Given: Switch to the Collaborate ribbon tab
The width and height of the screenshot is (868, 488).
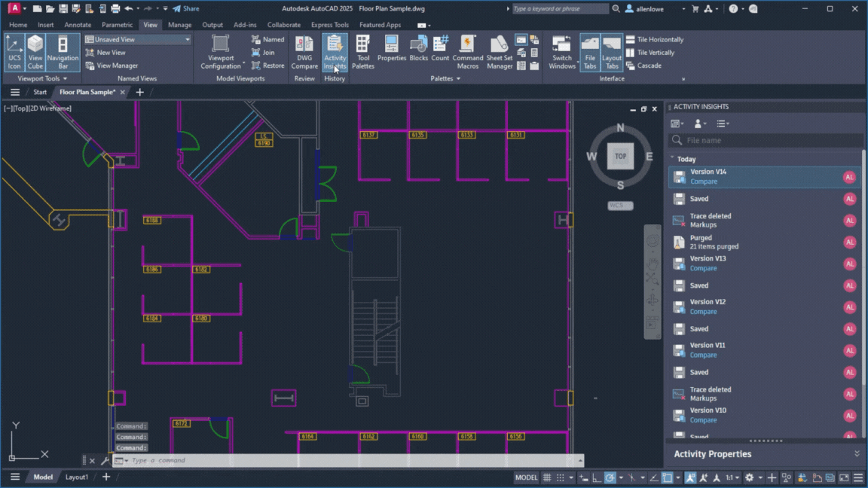Looking at the screenshot, I should (x=283, y=25).
